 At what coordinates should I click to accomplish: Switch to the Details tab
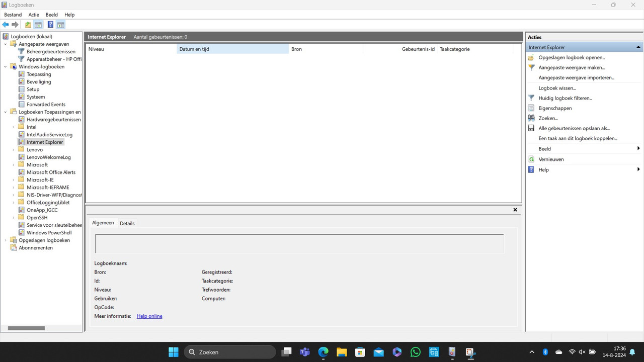point(127,223)
